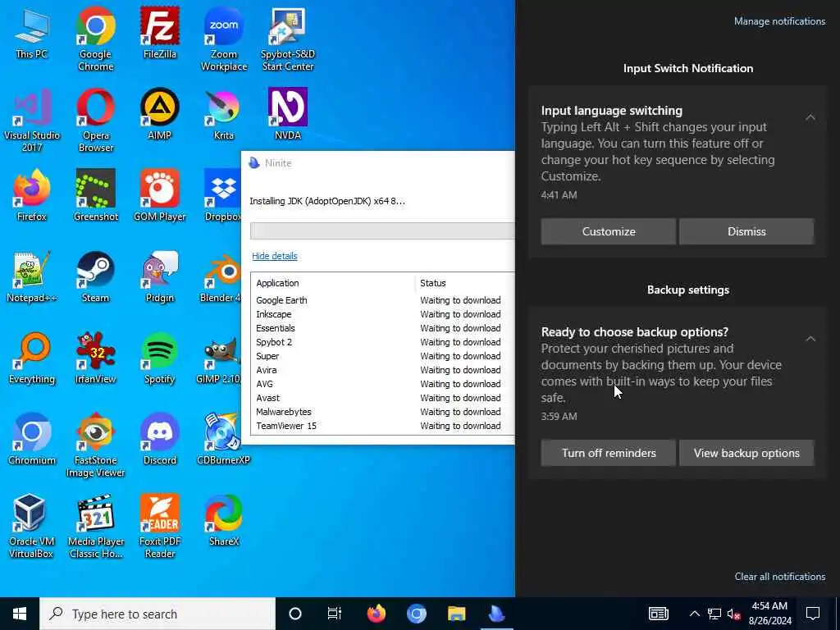Select Steam desktop icon
Viewport: 840px width, 630px height.
pos(95,277)
